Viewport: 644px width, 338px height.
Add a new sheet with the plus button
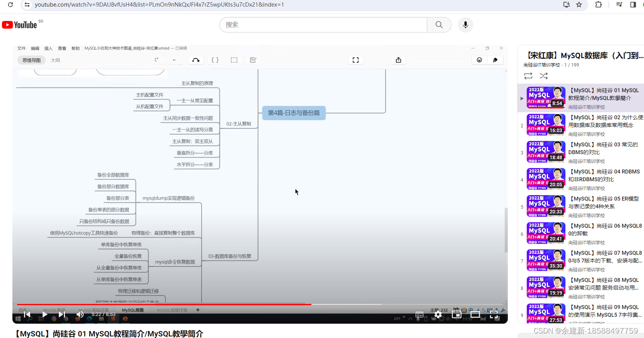(x=198, y=310)
